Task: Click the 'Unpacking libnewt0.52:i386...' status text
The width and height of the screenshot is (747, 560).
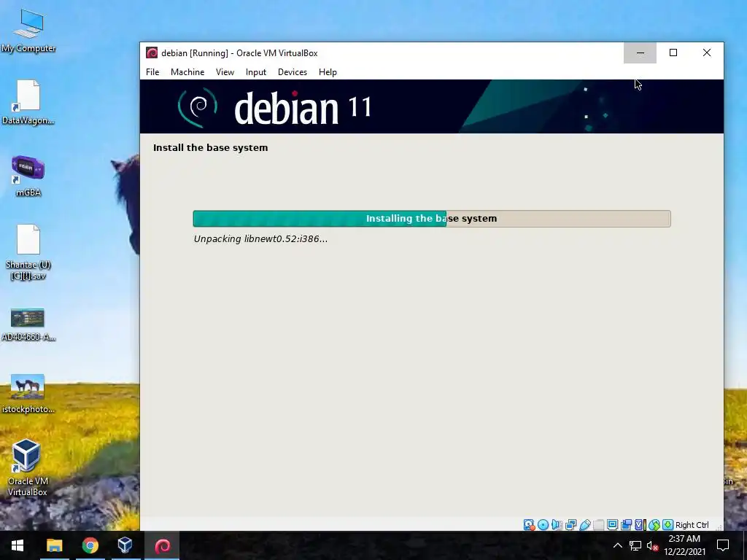Action: point(260,239)
